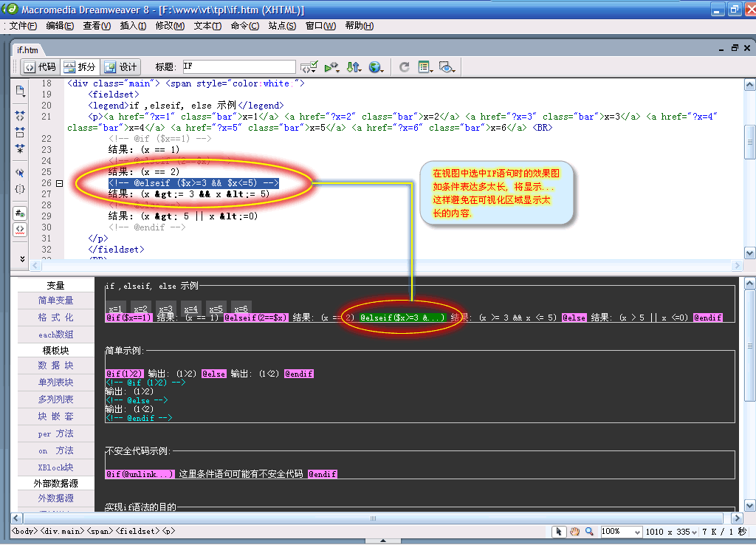The height and width of the screenshot is (545, 756).
Task: Show more coding toolbar items chevron
Action: coord(22,259)
